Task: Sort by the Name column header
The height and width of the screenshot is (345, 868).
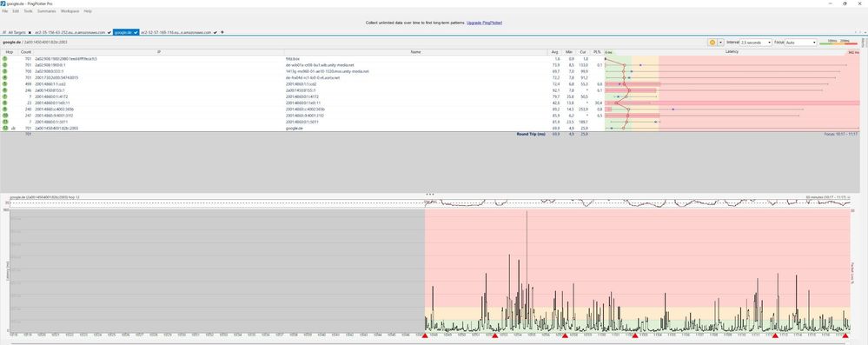Action: click(x=415, y=52)
